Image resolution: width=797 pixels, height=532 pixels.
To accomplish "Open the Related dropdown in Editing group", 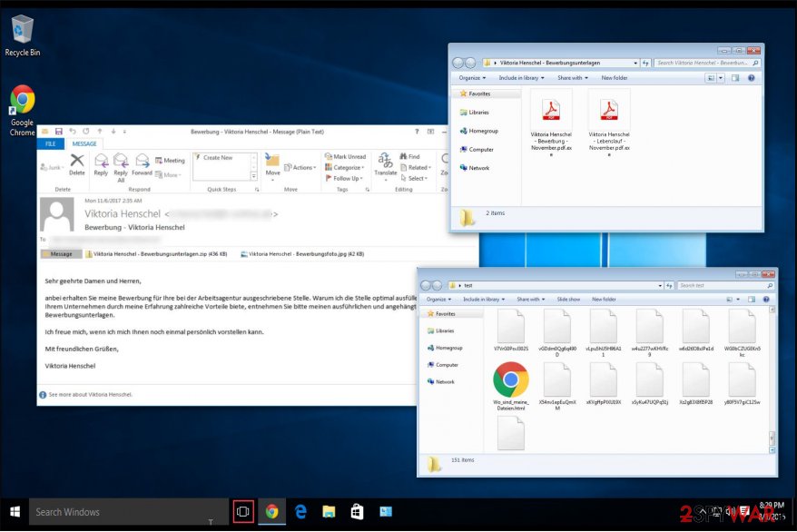I will click(416, 167).
